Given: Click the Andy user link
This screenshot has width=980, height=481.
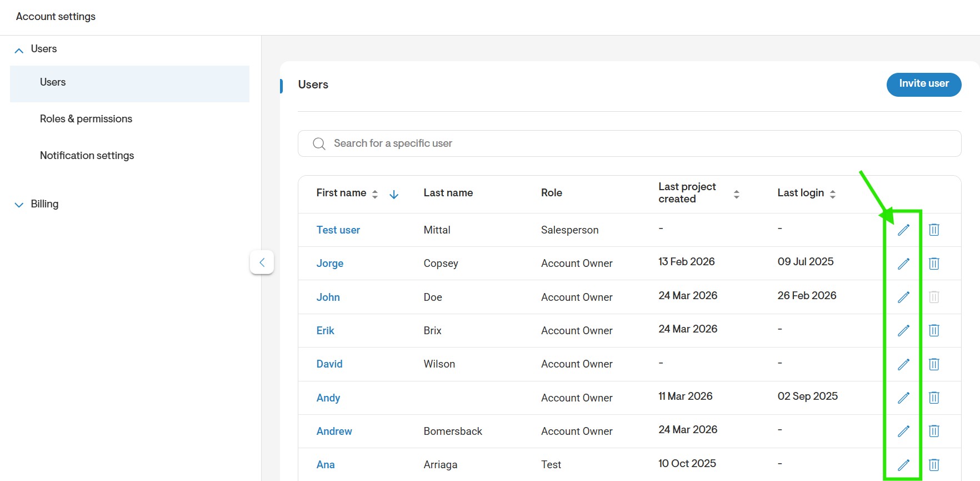Looking at the screenshot, I should click(x=328, y=398).
